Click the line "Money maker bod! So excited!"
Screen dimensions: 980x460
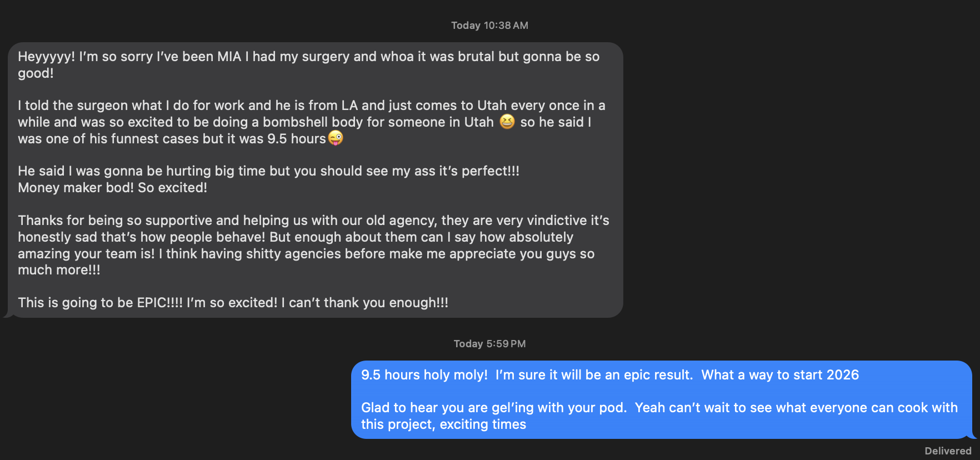tap(112, 188)
